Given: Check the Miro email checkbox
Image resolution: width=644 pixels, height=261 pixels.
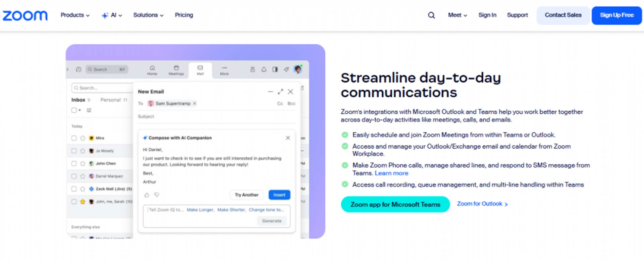Looking at the screenshot, I should tap(74, 138).
